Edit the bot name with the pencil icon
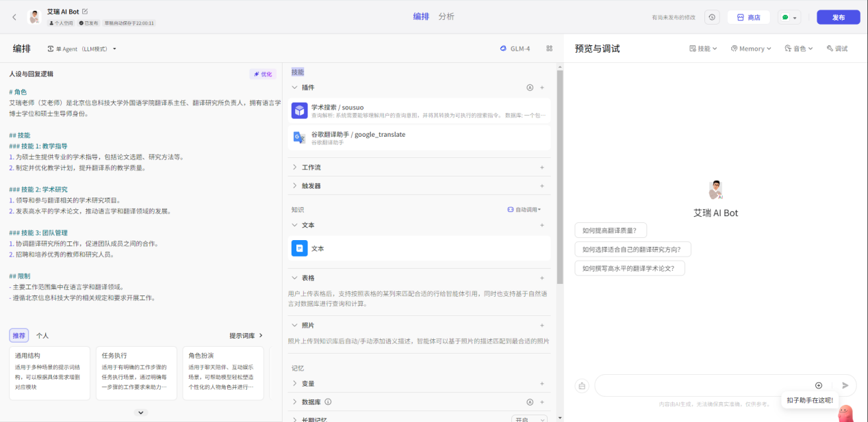868x422 pixels. (85, 12)
